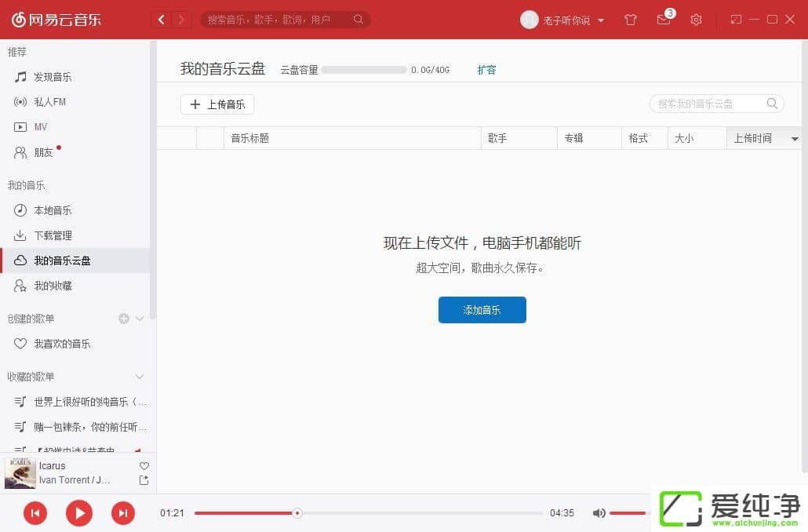Click plus icon to create new playlist
Viewport: 808px width, 532px height.
(124, 319)
